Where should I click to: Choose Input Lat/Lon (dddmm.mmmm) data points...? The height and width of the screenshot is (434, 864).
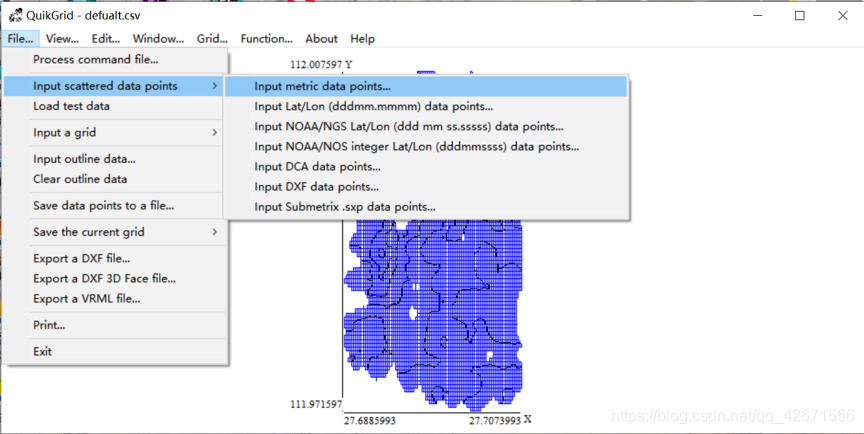point(426,106)
